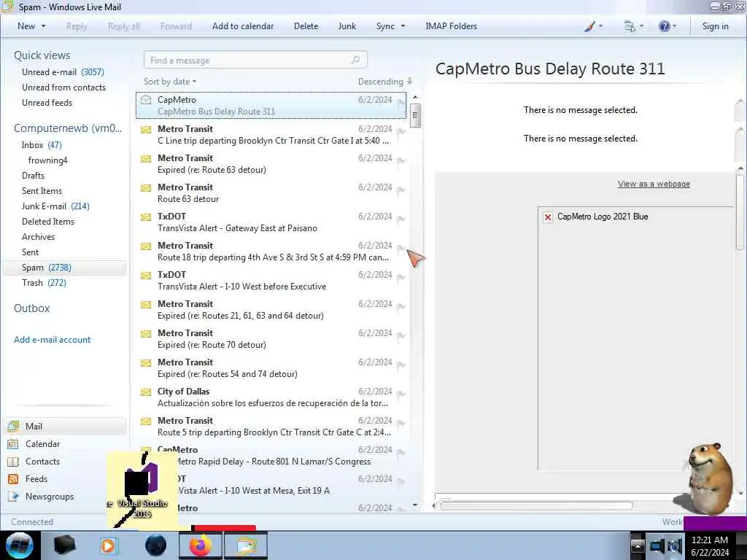Click the New button in toolbar

pos(26,26)
